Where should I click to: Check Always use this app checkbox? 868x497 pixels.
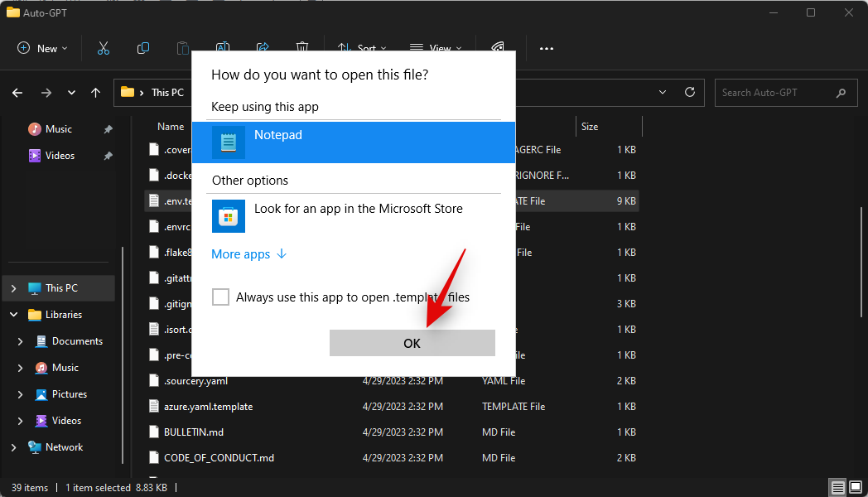tap(221, 297)
